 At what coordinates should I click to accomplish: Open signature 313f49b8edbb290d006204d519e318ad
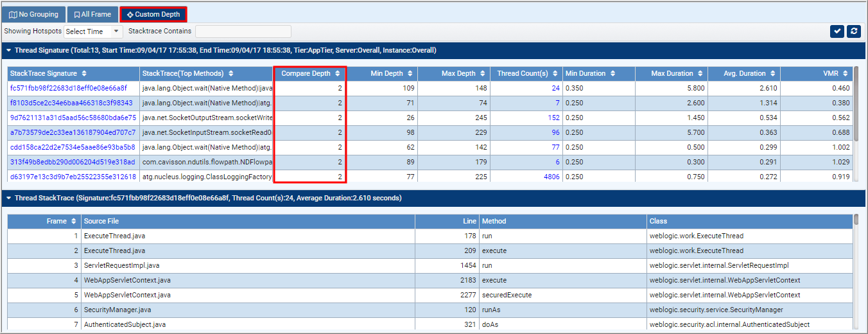pyautogui.click(x=73, y=162)
